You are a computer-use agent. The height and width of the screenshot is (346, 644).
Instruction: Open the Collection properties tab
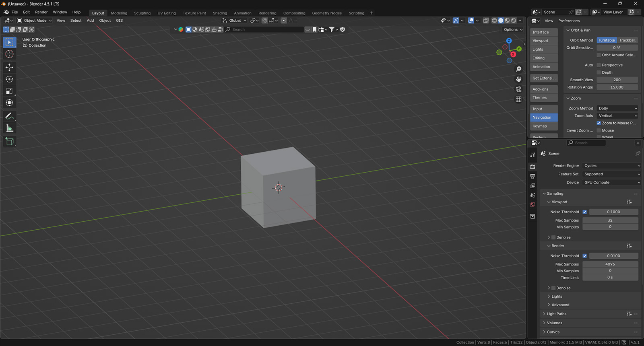tap(533, 216)
